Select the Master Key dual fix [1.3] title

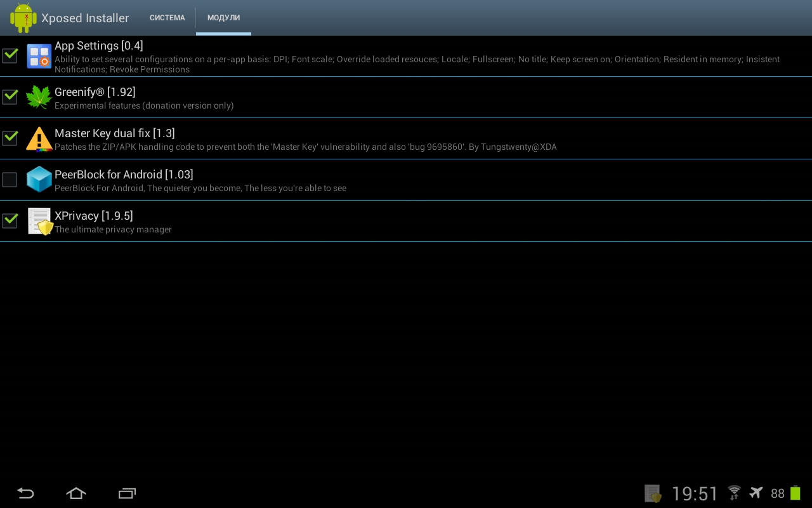click(115, 133)
